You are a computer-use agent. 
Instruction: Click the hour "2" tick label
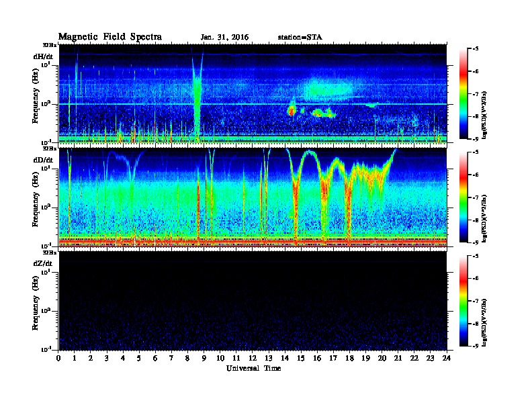pyautogui.click(x=91, y=359)
